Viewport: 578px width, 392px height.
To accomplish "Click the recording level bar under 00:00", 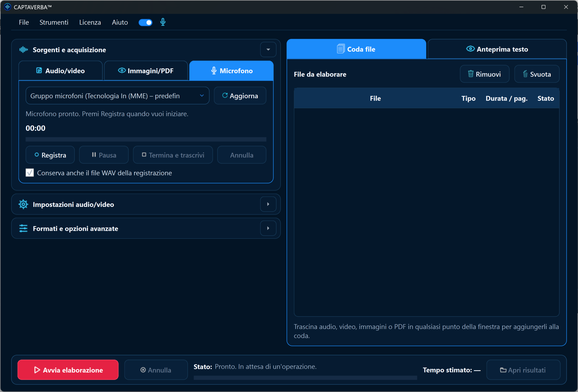I will (146, 139).
